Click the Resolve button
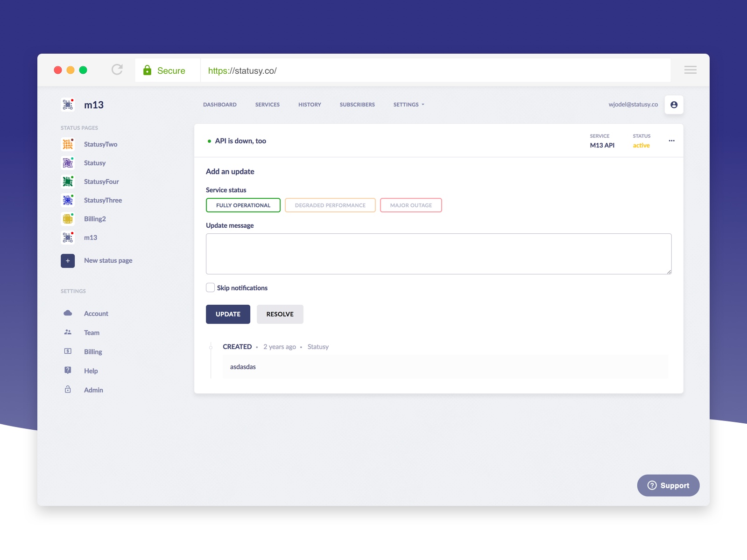747x560 pixels. (280, 314)
